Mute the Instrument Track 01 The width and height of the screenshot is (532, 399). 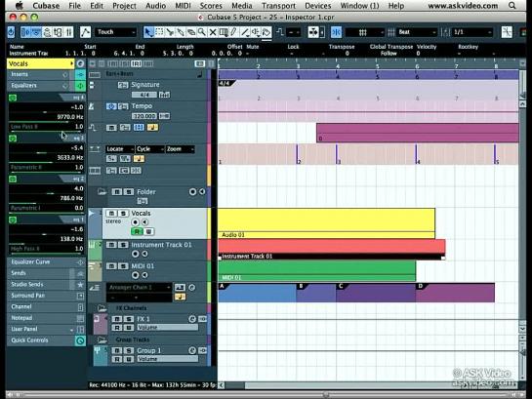click(111, 245)
